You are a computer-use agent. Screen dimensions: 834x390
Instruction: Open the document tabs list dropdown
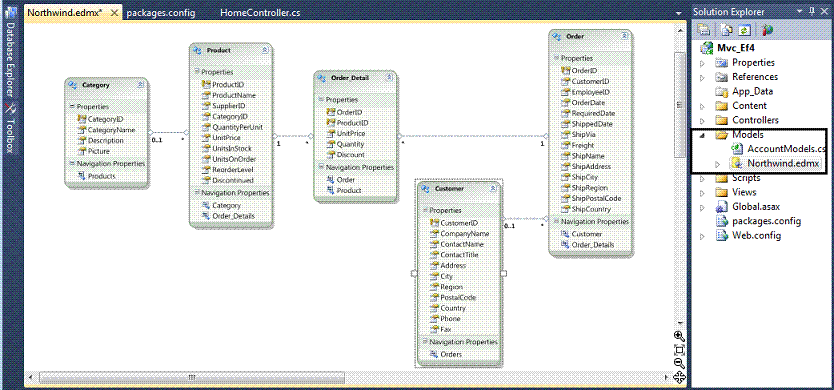click(679, 12)
